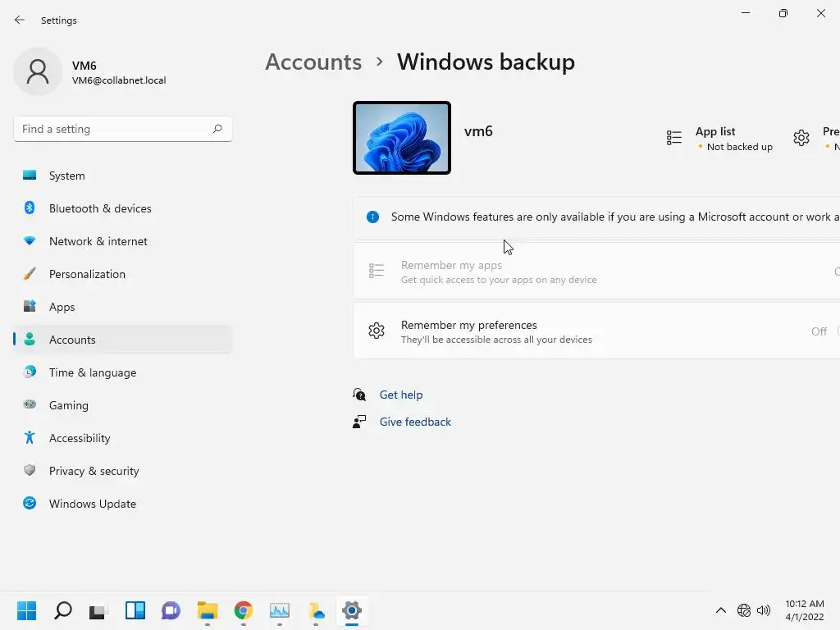Open the clock showing 10:12 AM

[x=805, y=610]
